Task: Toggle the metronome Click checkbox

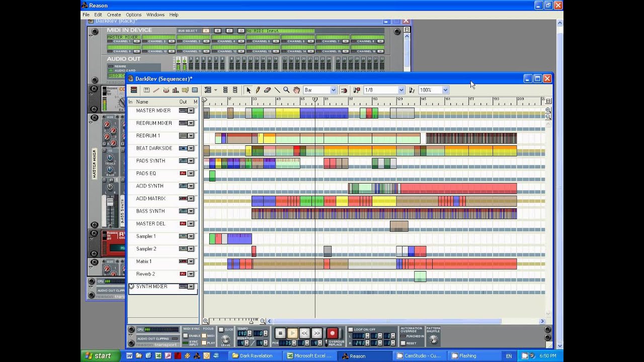Action: coord(221,329)
